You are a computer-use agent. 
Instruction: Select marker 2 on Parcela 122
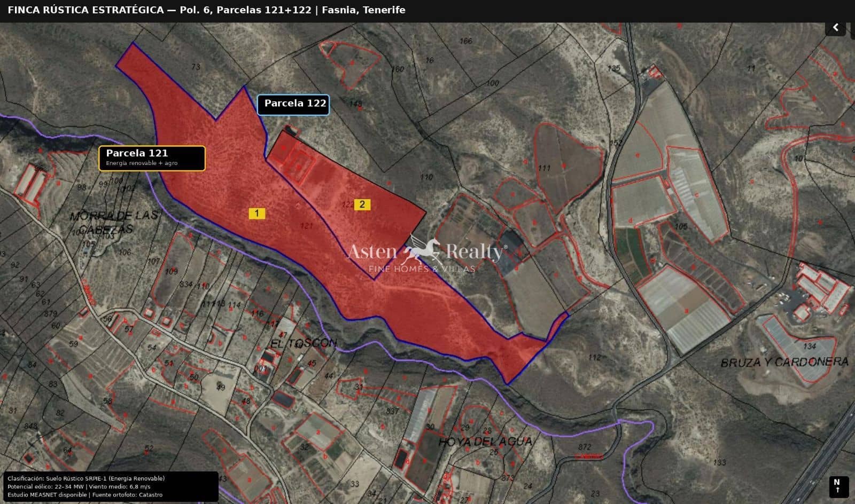click(363, 204)
